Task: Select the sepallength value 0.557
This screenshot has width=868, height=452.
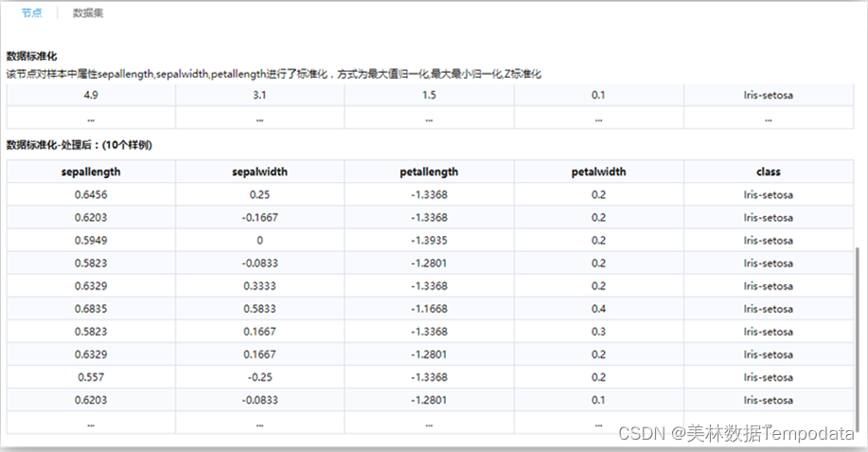Action: (91, 377)
